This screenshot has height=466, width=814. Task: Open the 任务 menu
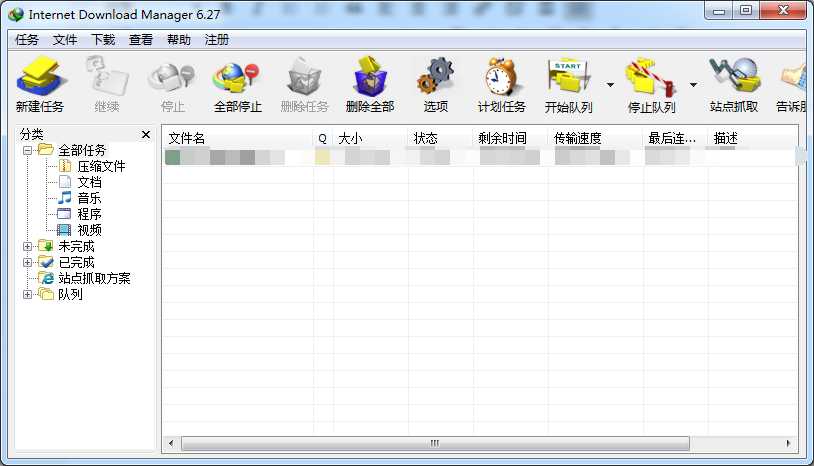click(26, 40)
